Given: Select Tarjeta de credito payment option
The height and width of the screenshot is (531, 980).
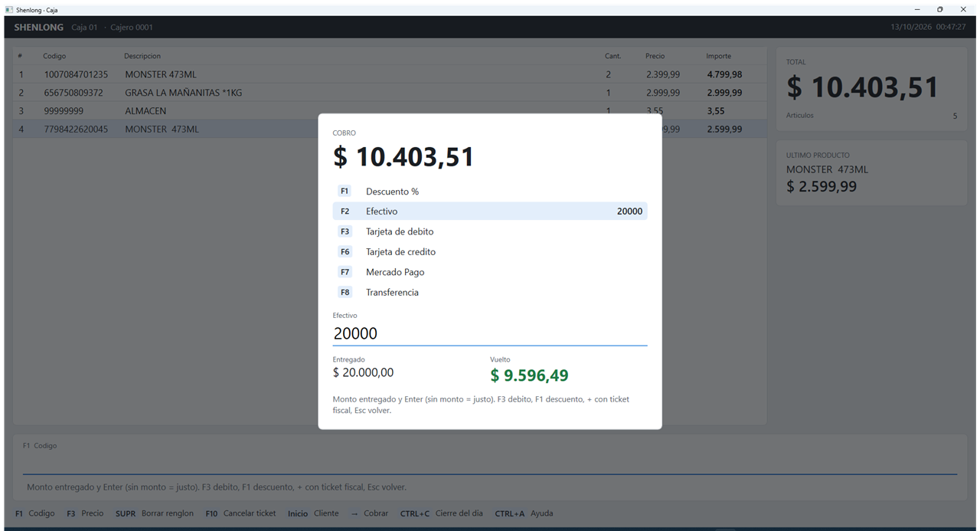Looking at the screenshot, I should [490, 251].
